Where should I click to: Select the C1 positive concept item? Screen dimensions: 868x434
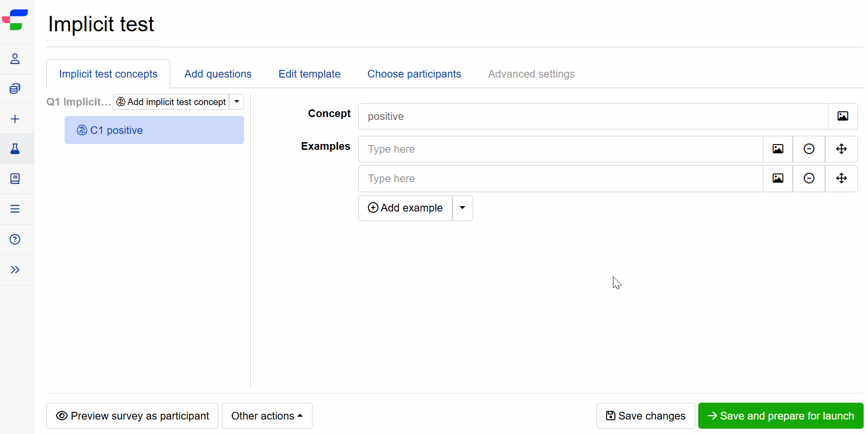[x=154, y=131]
